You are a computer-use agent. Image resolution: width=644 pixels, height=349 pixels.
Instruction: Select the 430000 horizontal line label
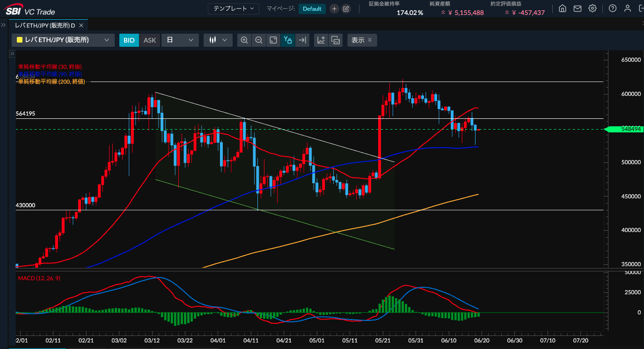(x=25, y=205)
